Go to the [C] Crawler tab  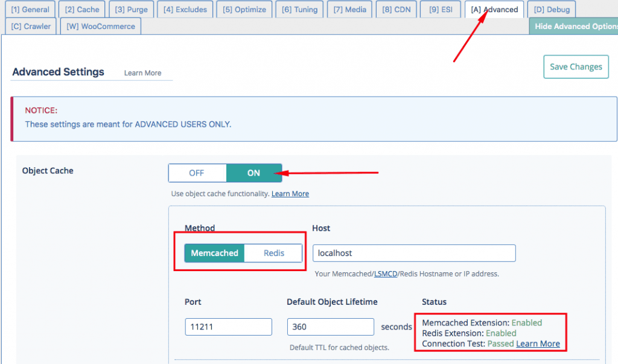coord(31,27)
